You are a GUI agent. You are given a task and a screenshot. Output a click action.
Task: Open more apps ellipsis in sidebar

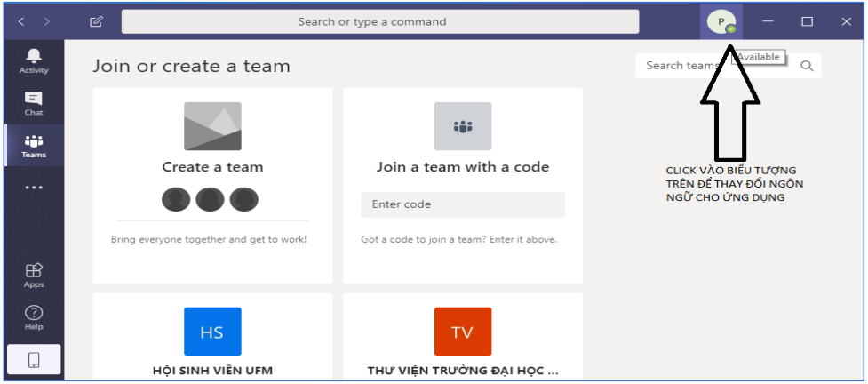(34, 188)
